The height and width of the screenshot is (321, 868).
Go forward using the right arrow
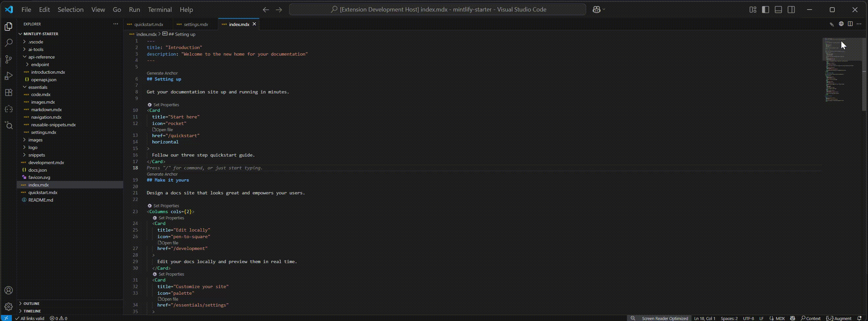coord(279,10)
